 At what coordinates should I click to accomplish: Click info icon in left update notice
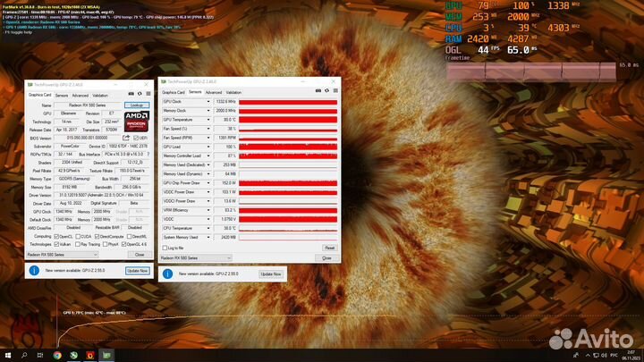34,271
